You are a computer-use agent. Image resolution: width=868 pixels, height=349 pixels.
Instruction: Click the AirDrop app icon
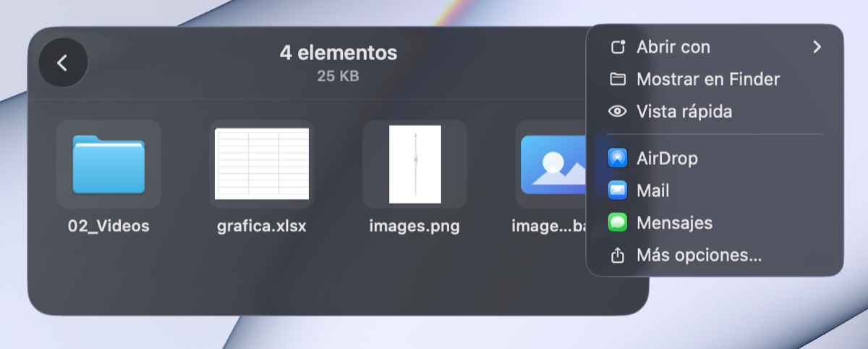click(618, 158)
